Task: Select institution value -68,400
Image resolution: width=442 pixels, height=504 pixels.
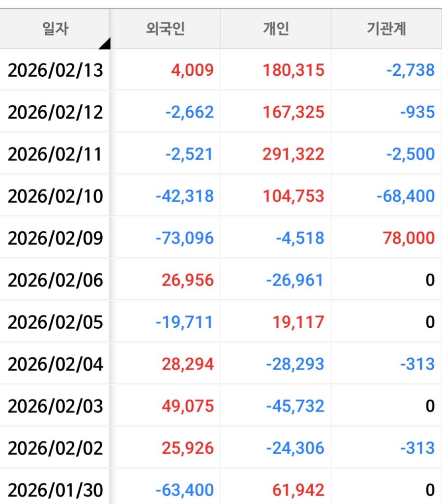Action: (405, 196)
